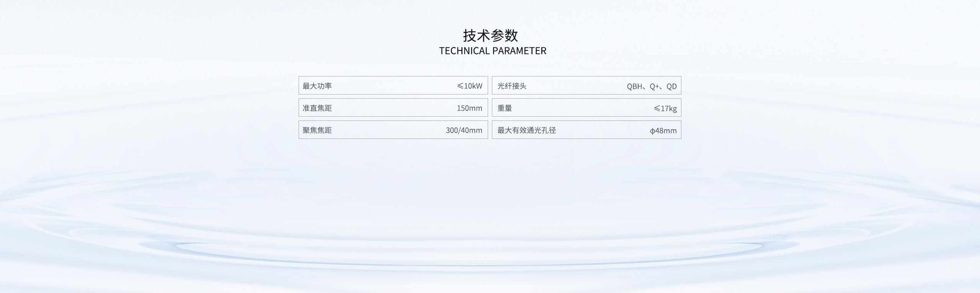Viewport: 980px width, 293px height.
Task: Select the 光纤接头 label
Action: coord(512,86)
